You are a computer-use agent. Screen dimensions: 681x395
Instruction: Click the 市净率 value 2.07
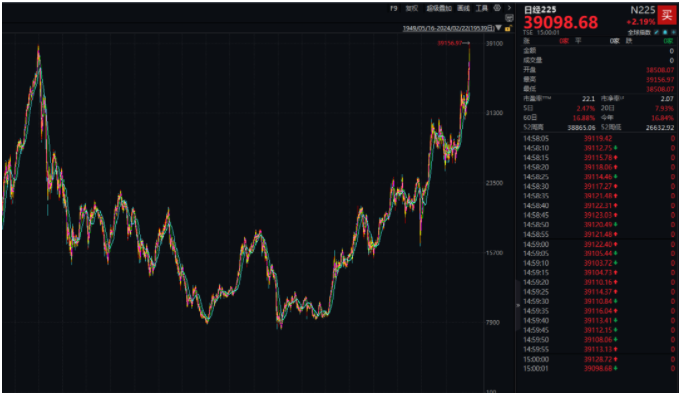pos(667,99)
